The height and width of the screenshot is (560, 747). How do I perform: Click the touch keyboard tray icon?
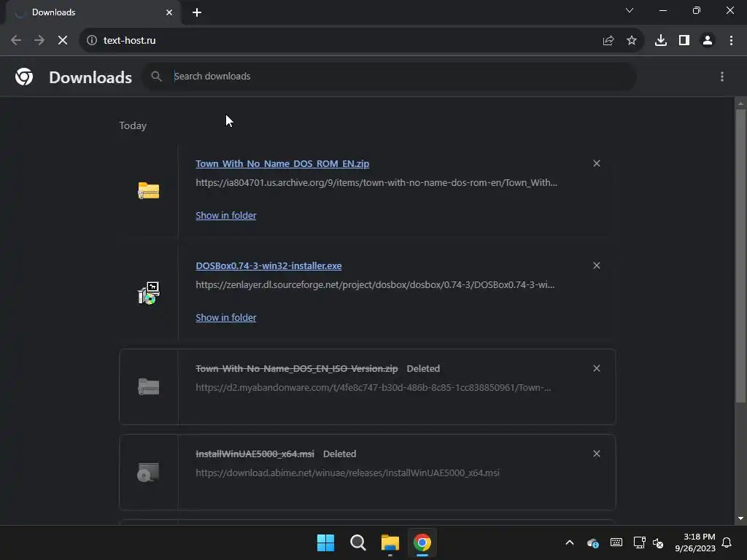point(616,542)
